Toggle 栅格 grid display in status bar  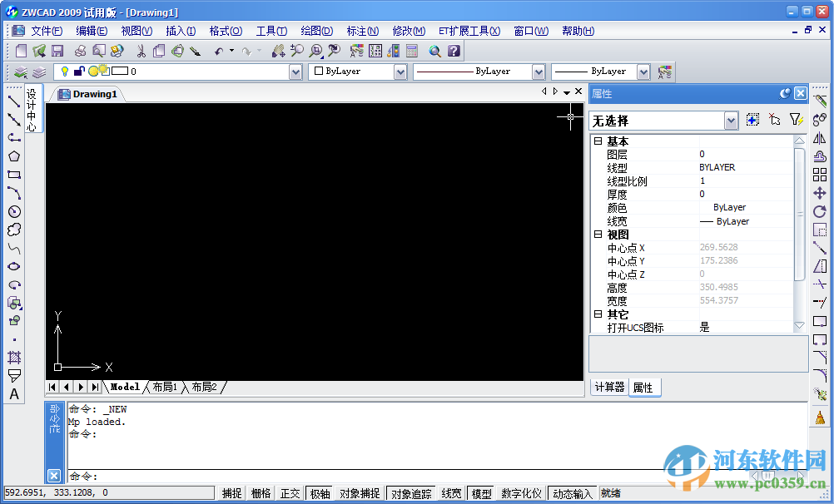click(x=259, y=492)
